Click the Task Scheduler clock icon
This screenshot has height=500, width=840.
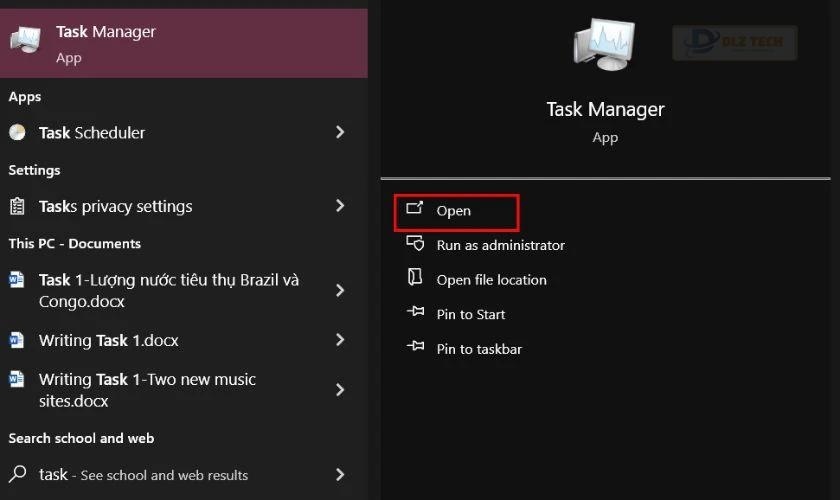pyautogui.click(x=17, y=132)
